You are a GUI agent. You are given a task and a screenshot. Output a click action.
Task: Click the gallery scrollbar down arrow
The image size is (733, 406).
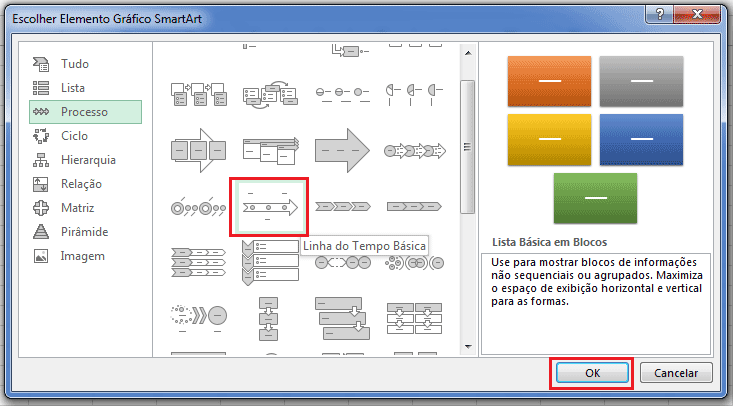click(466, 345)
